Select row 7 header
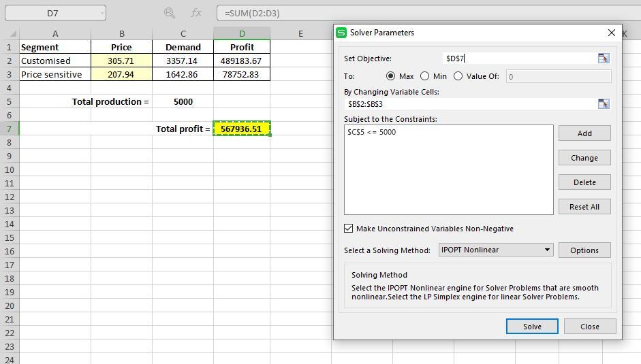641x364 pixels. pos(10,129)
